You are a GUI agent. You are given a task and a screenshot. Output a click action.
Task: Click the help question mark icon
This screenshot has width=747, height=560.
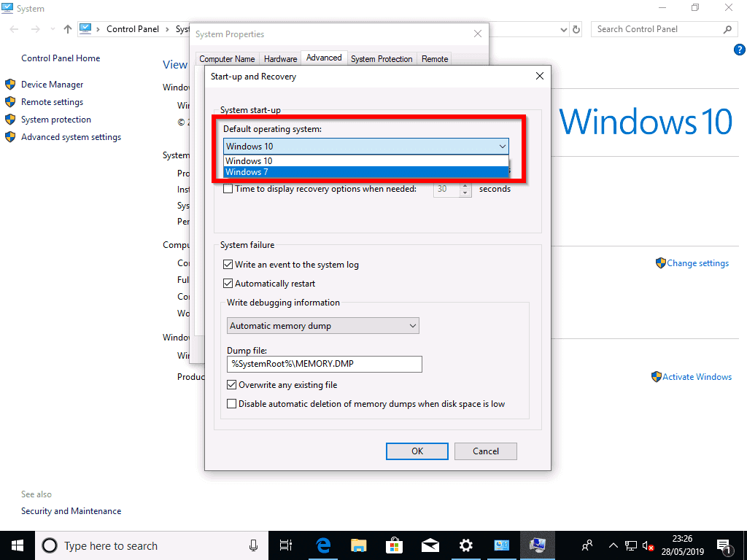point(740,50)
